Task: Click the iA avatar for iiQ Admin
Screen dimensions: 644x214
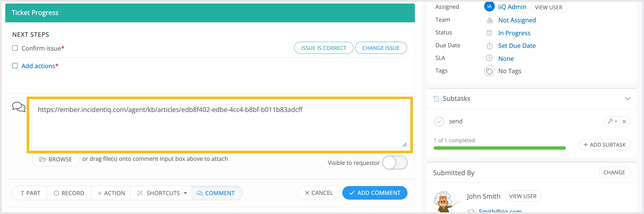Action: (x=489, y=6)
